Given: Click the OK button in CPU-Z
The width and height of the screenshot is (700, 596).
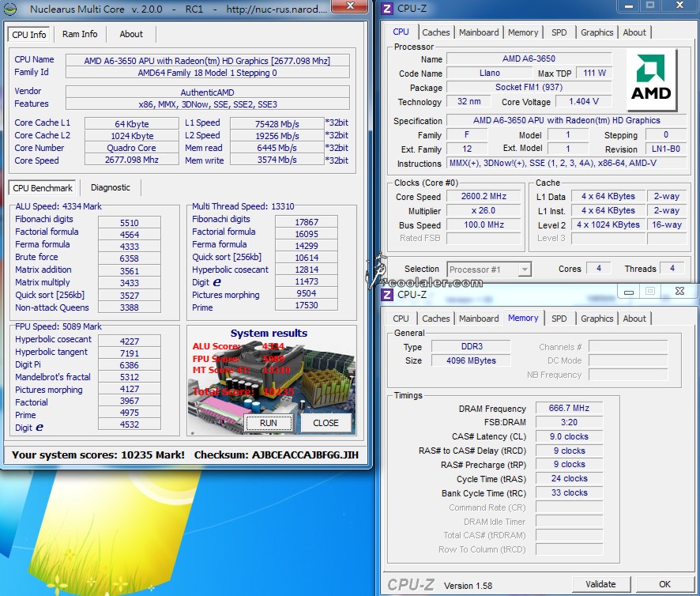Looking at the screenshot, I should (664, 584).
